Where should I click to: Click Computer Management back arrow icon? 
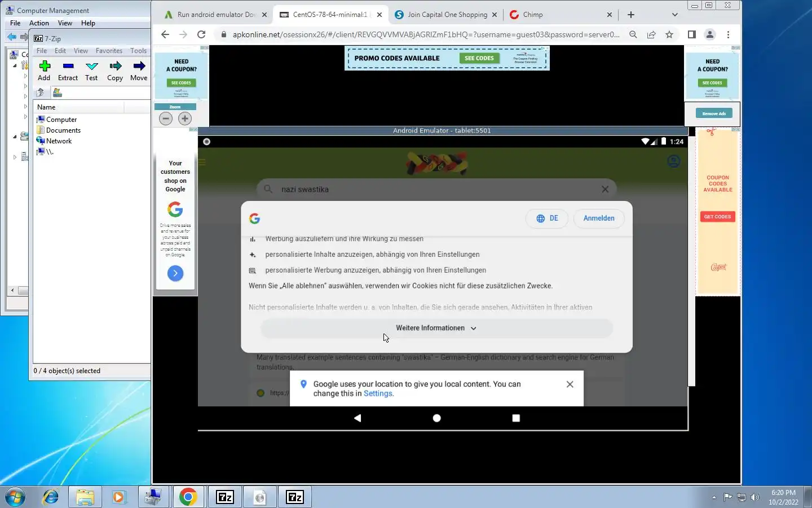(11, 37)
